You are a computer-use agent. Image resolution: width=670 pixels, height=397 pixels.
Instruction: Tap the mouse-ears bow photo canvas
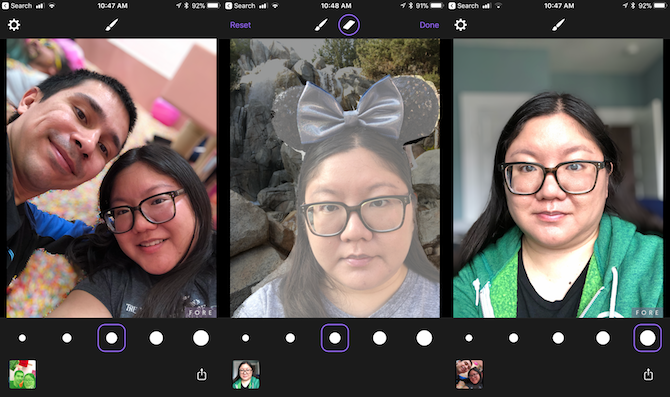[x=335, y=178]
